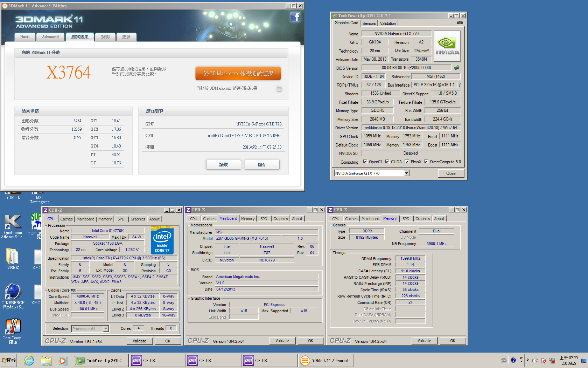Switch to the Advanced tab in 3DMark

tap(50, 37)
